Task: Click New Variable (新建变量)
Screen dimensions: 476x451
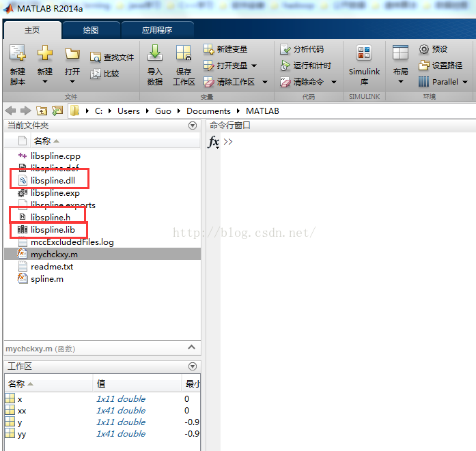Action: point(225,49)
